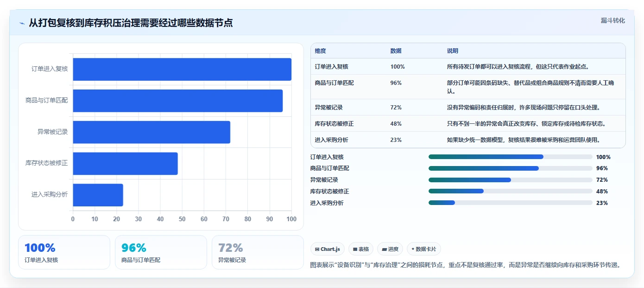
Task: Click the 订单进入复核 bar in chart
Action: click(182, 69)
